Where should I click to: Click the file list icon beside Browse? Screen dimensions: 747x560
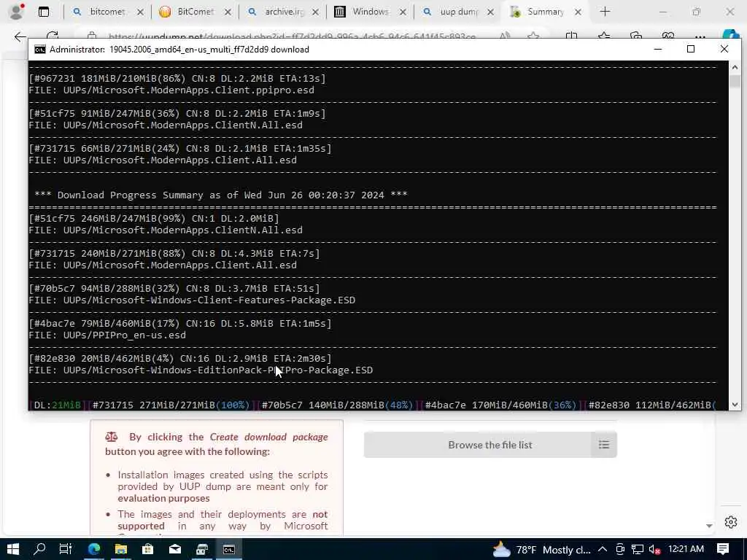click(x=604, y=445)
